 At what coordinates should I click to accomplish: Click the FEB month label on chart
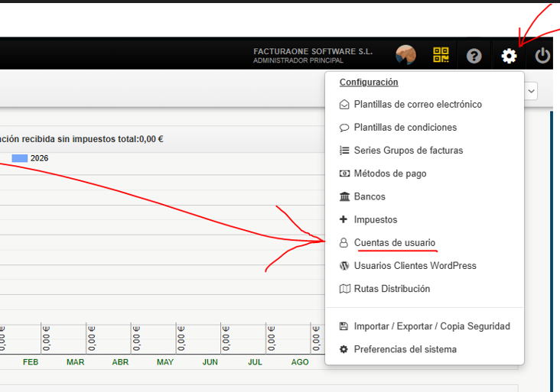pyautogui.click(x=31, y=362)
